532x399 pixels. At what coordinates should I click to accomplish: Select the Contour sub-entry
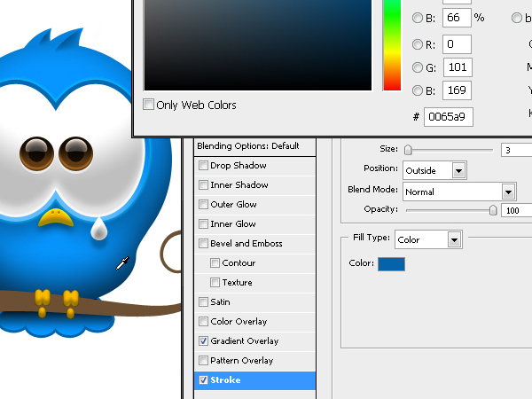(254, 263)
